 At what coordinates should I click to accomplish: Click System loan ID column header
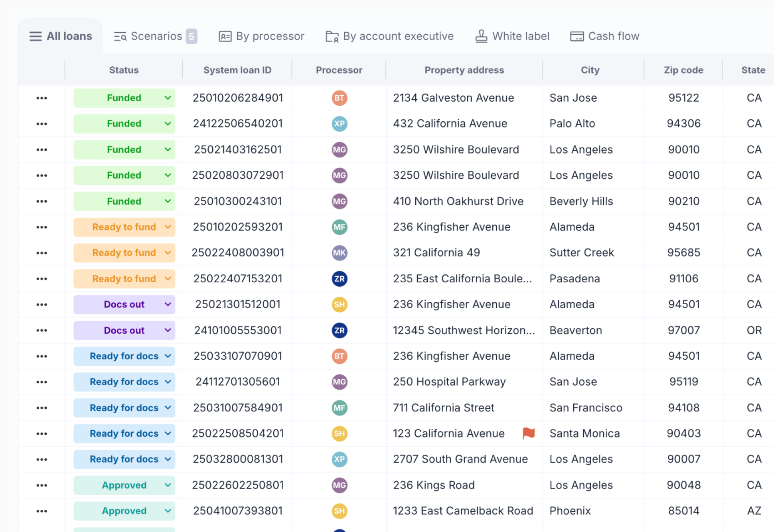(237, 70)
